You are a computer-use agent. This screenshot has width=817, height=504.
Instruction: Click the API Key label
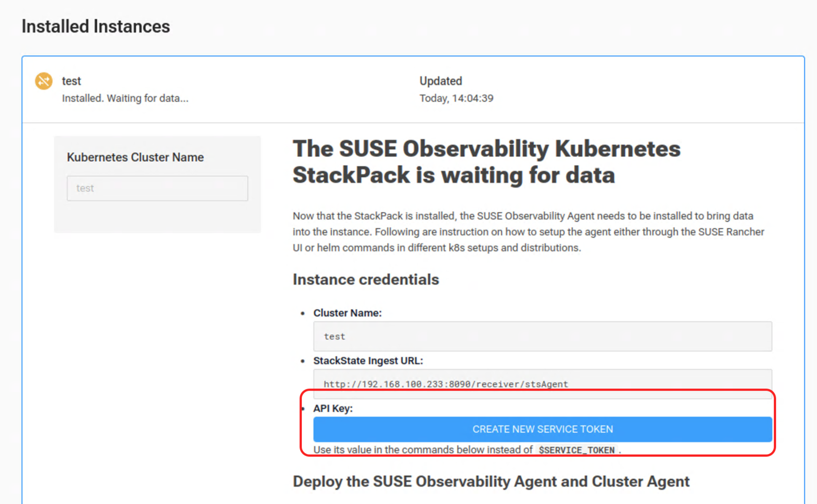click(x=333, y=408)
